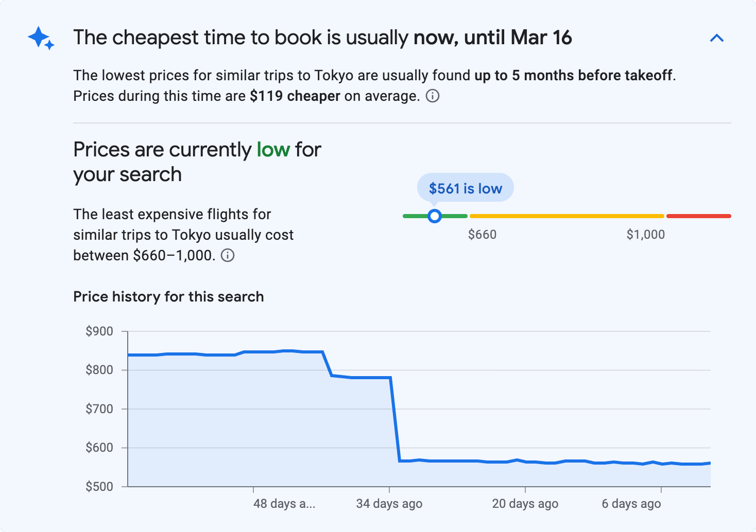Collapse the 'Prices are currently low' card
The height and width of the screenshot is (532, 756).
(x=717, y=38)
